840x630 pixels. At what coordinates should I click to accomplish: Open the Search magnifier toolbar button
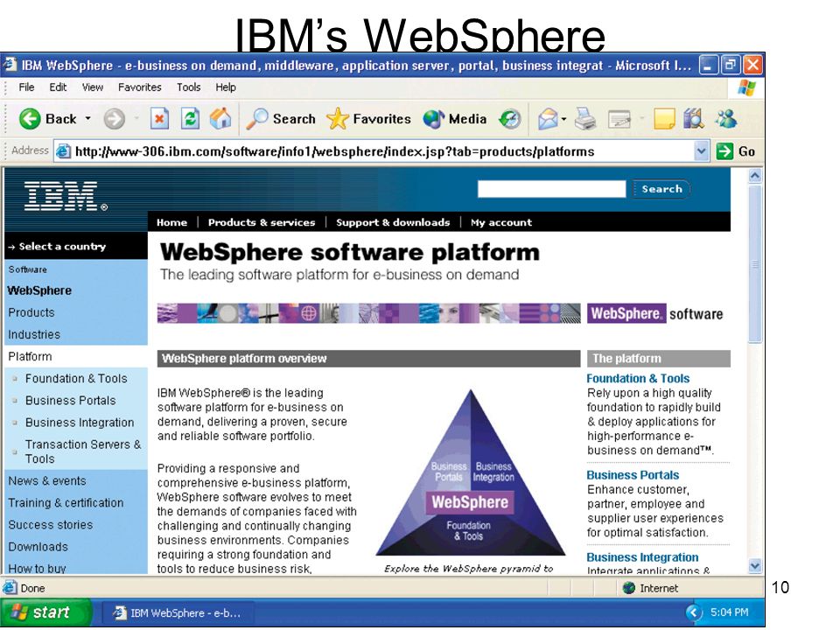[281, 118]
